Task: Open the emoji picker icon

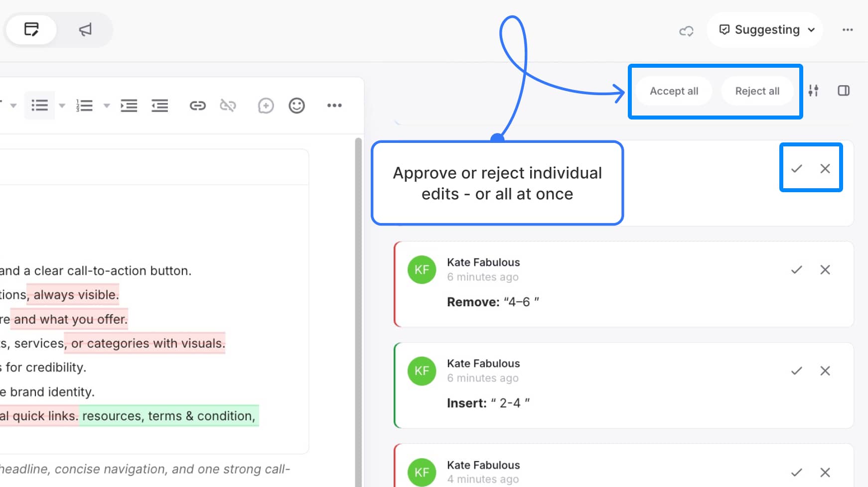Action: click(296, 106)
